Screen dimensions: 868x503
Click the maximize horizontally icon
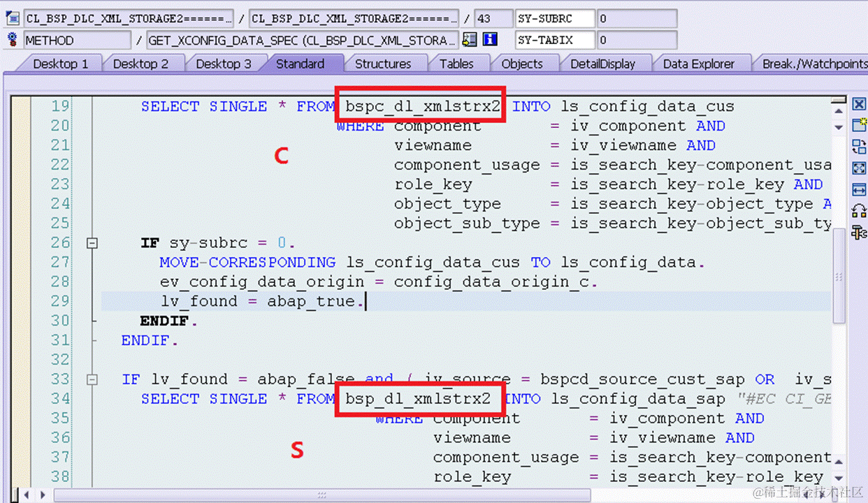click(859, 190)
